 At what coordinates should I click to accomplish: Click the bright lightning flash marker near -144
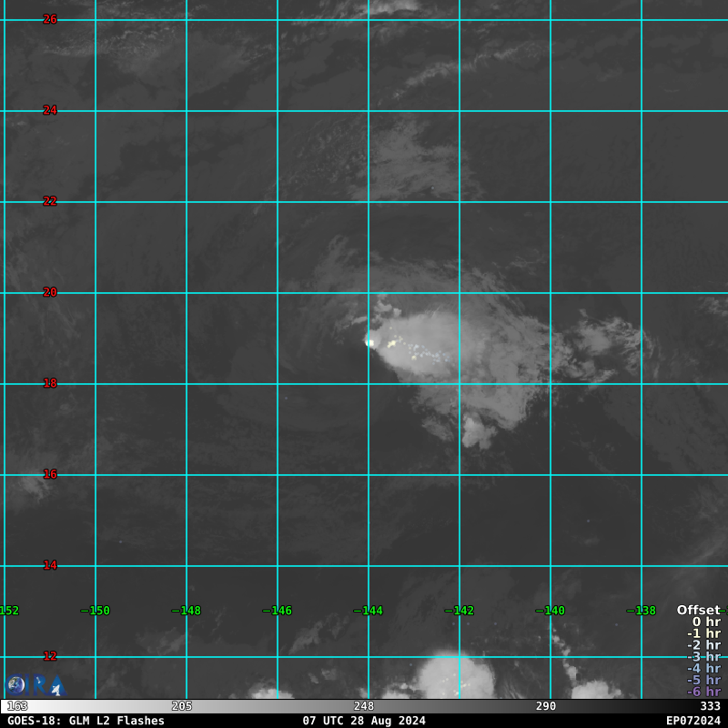370,342
